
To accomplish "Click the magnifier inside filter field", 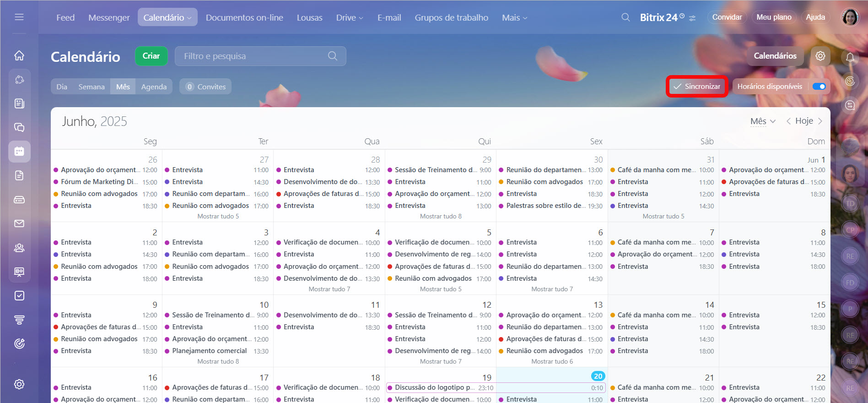I will (333, 56).
